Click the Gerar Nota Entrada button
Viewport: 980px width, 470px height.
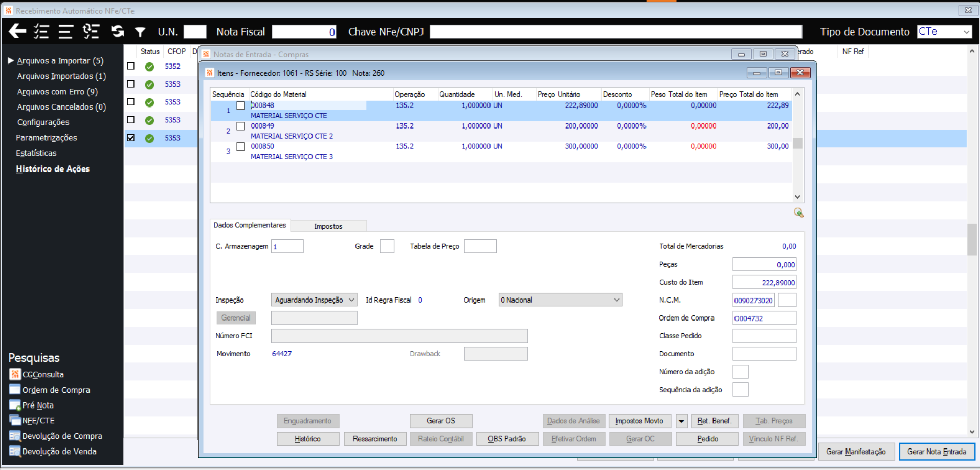point(937,452)
